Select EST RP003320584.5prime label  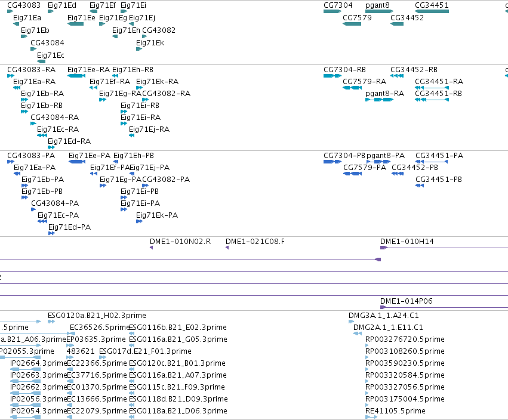point(405,375)
